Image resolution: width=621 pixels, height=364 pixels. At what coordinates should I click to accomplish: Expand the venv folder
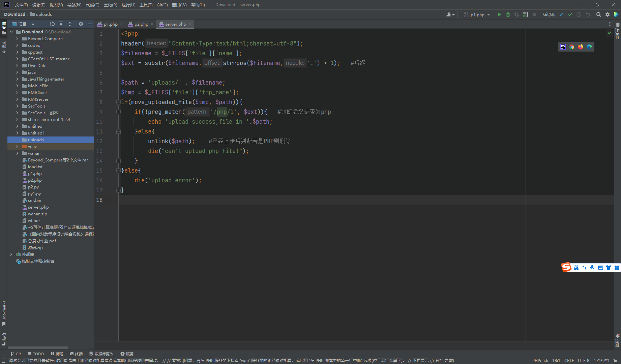(17, 147)
